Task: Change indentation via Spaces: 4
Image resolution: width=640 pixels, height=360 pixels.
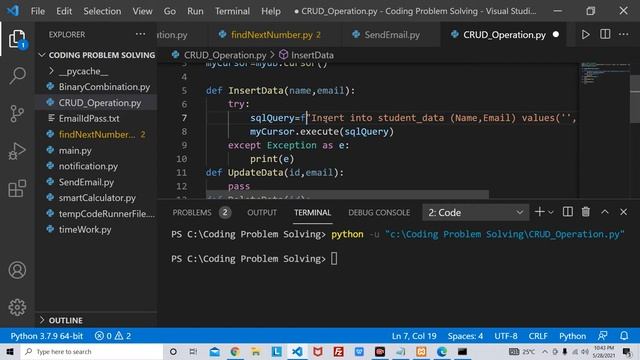Action: [465, 336]
